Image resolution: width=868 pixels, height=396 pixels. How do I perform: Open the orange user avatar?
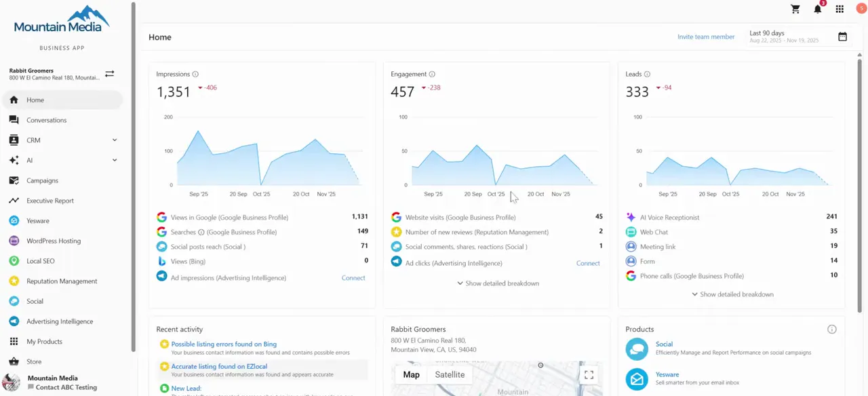pos(861,8)
